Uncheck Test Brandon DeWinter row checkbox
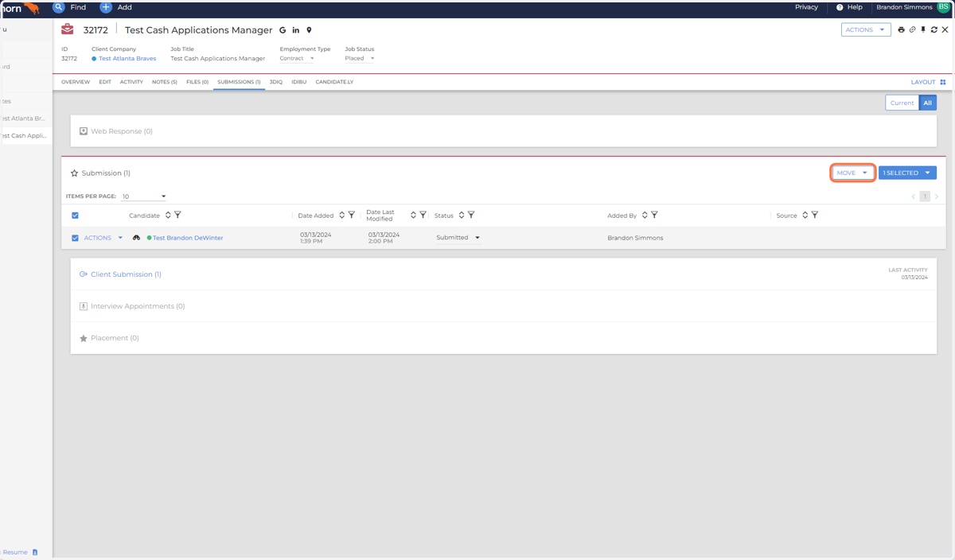 point(75,238)
